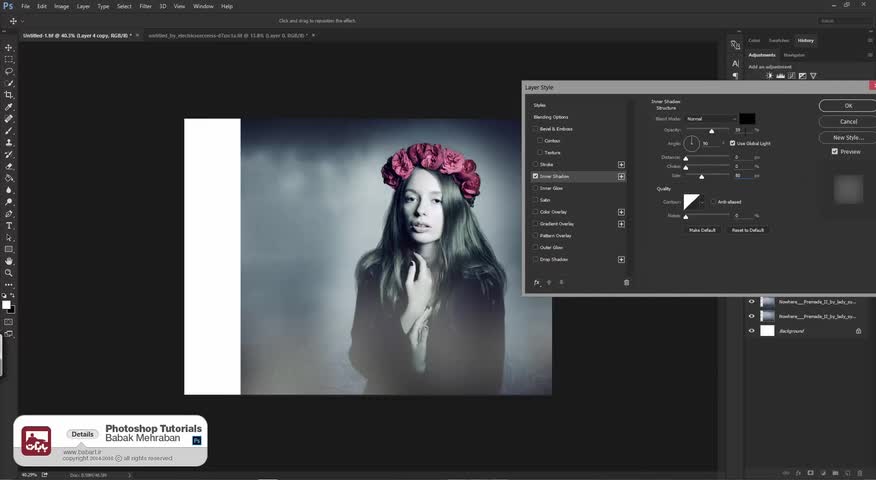
Task: Select the Move tool
Action: click(x=9, y=47)
